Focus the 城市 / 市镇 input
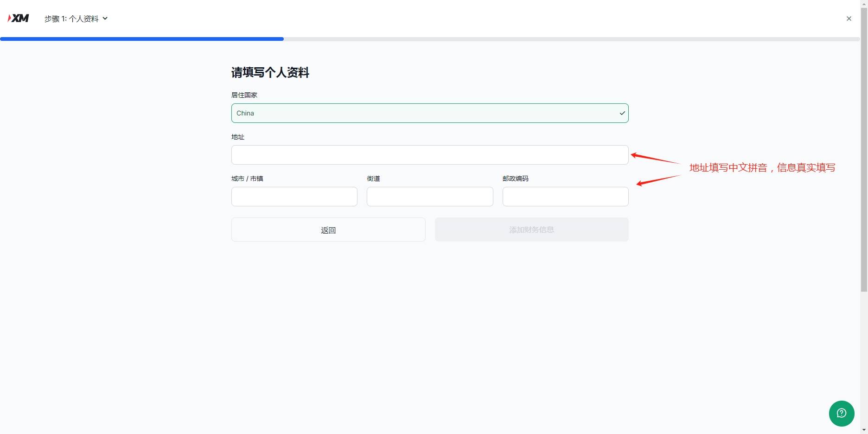The width and height of the screenshot is (868, 434). [x=294, y=196]
